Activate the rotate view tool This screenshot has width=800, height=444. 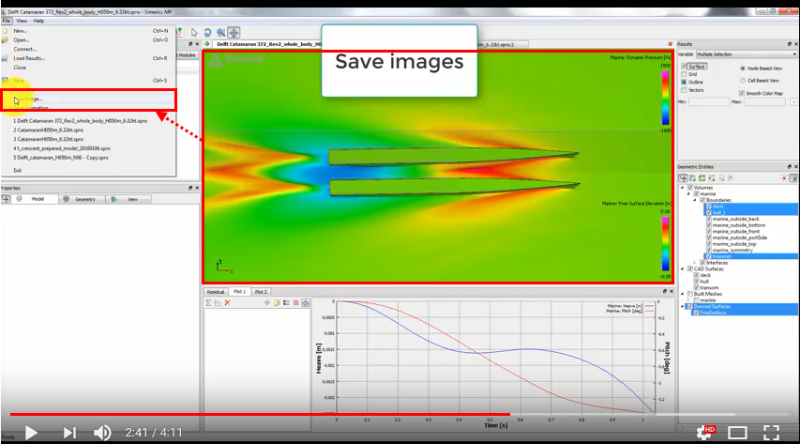coord(207,33)
